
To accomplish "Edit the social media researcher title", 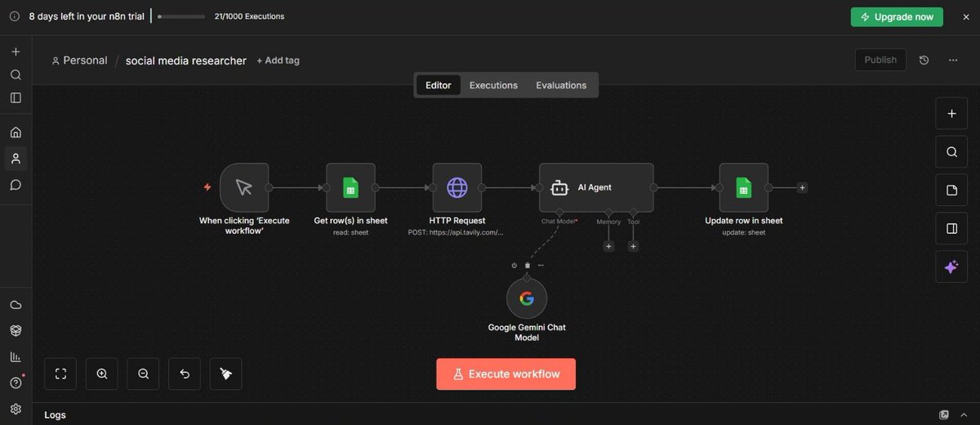I will coord(186,60).
